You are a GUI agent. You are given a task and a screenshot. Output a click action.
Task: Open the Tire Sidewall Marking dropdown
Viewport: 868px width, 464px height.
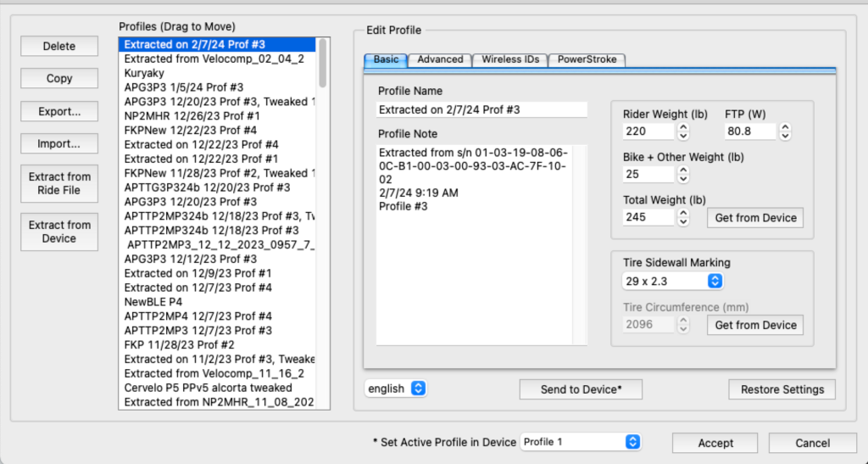[672, 282]
